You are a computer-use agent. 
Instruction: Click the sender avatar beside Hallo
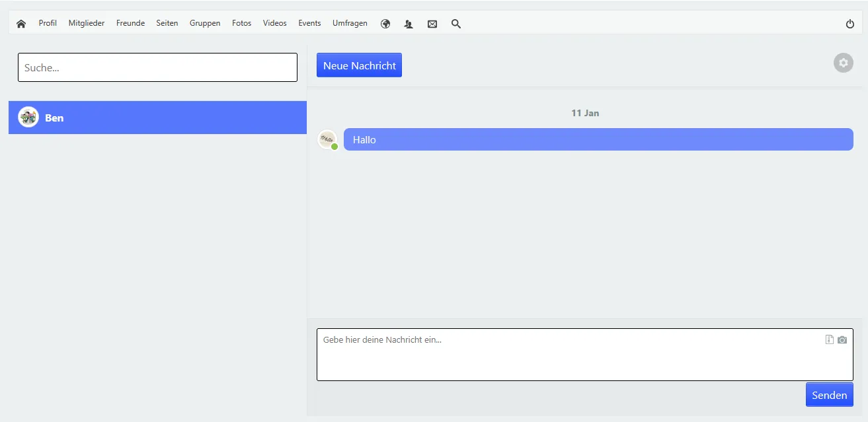coord(327,139)
